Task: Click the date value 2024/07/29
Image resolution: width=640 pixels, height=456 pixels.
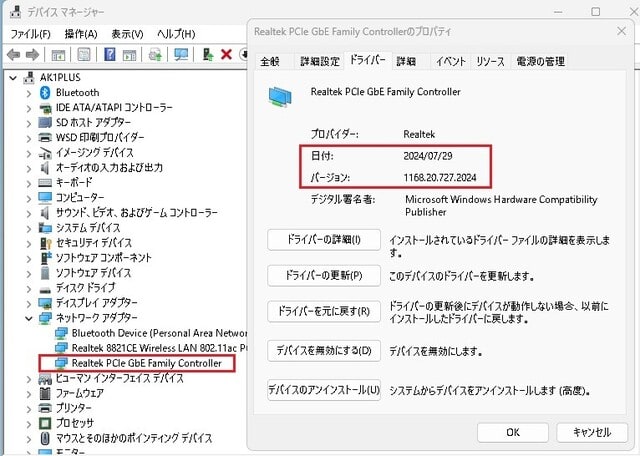Action: point(428,156)
